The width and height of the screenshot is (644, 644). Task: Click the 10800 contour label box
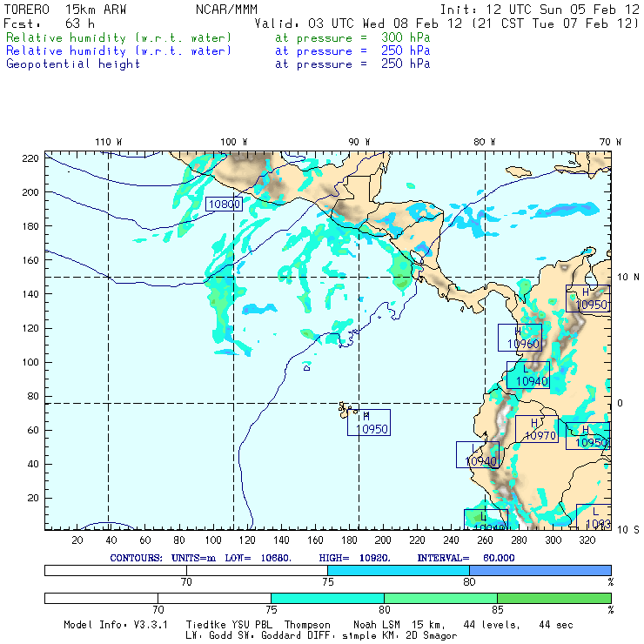pos(224,205)
